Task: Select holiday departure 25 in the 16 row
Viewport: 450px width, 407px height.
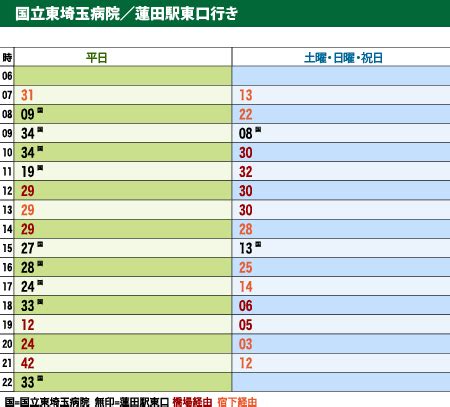Action: coord(246,268)
